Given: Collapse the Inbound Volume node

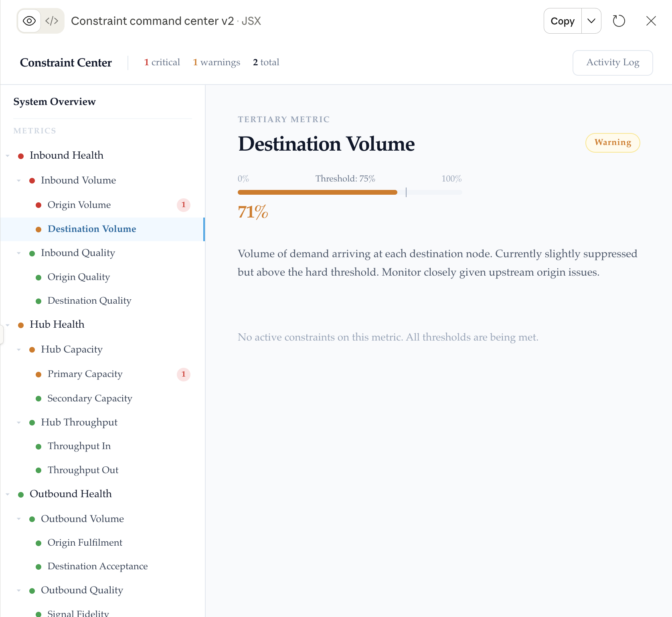Looking at the screenshot, I should [x=19, y=181].
